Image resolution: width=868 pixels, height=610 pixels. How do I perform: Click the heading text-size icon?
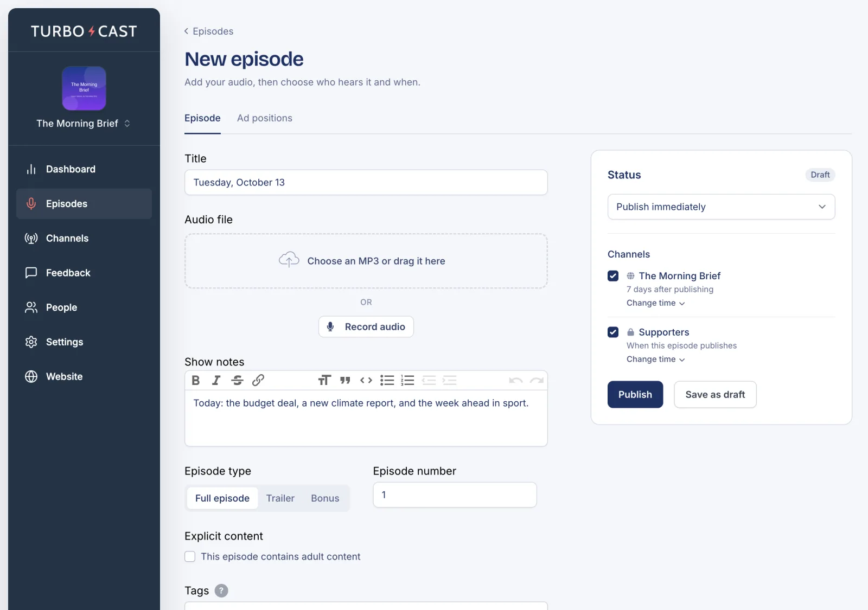pos(324,381)
